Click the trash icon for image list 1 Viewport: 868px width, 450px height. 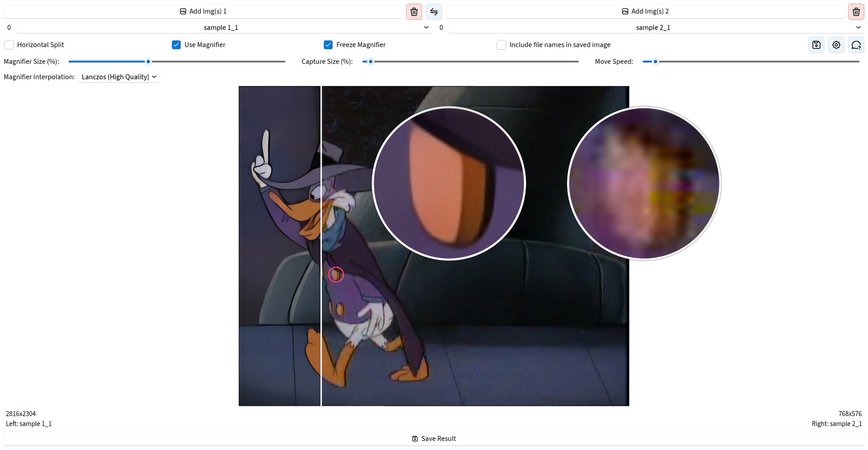pos(414,12)
